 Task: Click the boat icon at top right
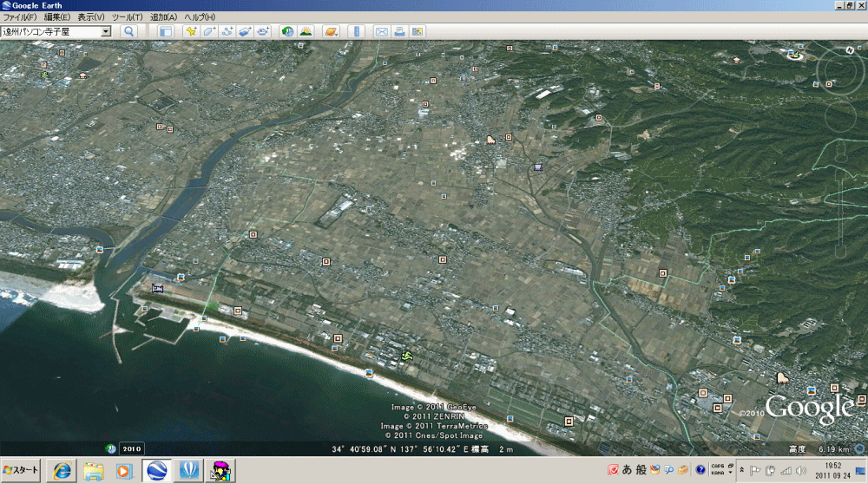tap(795, 54)
